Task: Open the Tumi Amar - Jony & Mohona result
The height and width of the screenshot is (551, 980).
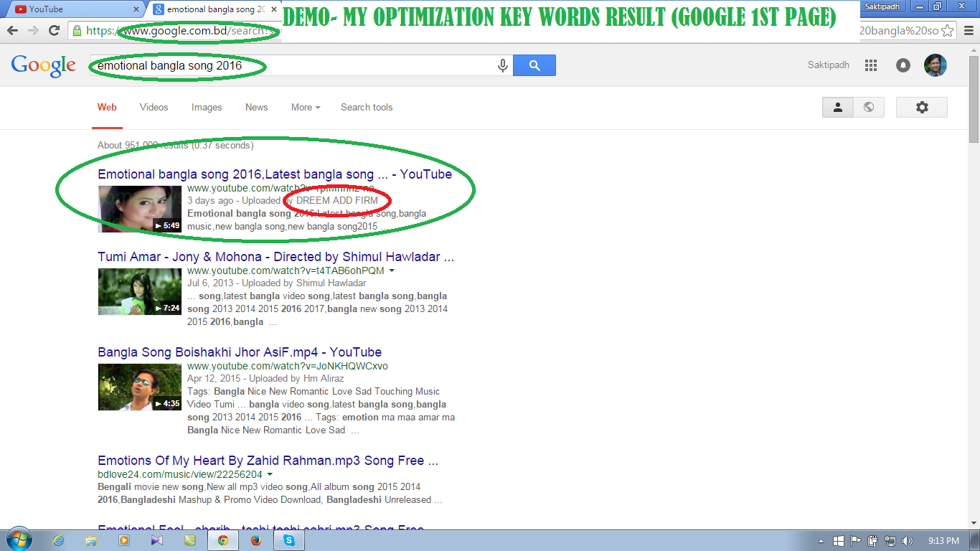Action: coord(276,257)
